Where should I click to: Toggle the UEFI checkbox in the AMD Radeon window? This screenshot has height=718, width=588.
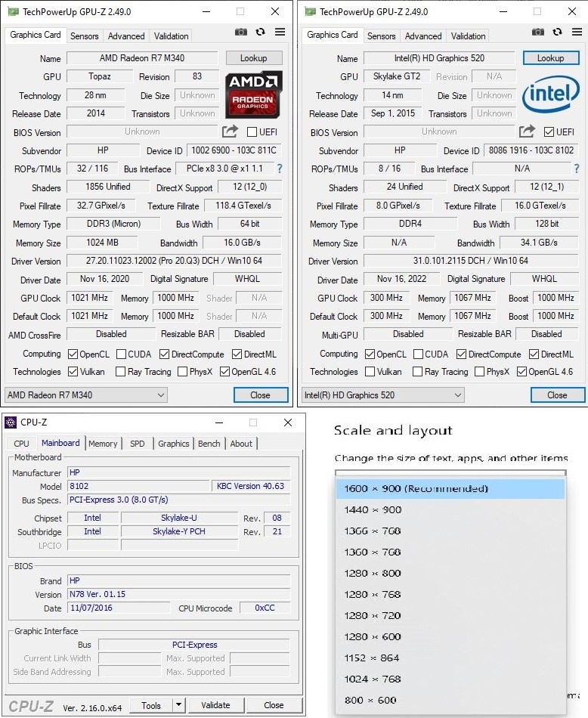(x=252, y=132)
